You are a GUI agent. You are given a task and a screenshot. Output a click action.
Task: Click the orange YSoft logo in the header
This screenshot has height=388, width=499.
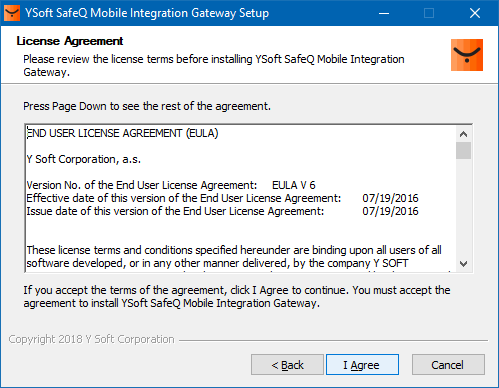click(467, 55)
